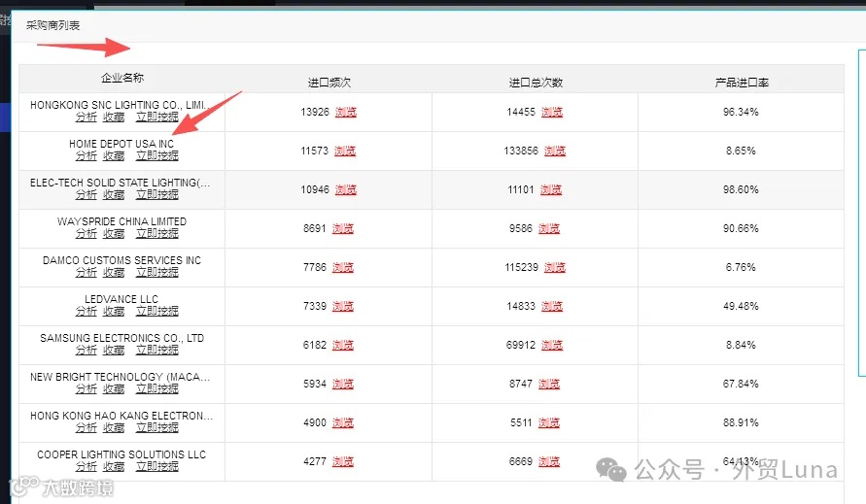Click 浏览 next to total imports 9586
Viewport: 866px width, 504px height.
[x=549, y=228]
